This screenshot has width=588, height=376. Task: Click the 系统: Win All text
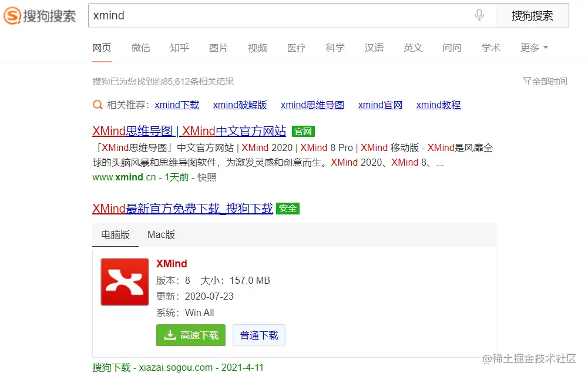185,313
